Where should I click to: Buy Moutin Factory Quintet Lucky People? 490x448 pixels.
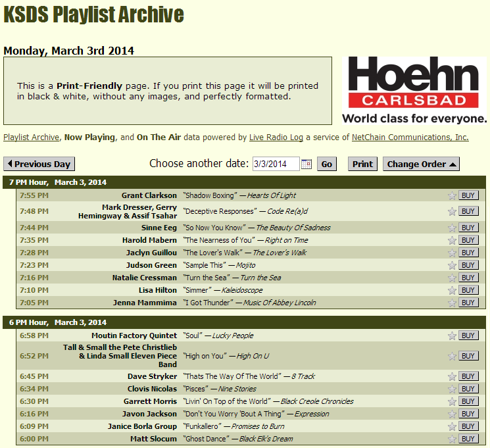(468, 336)
